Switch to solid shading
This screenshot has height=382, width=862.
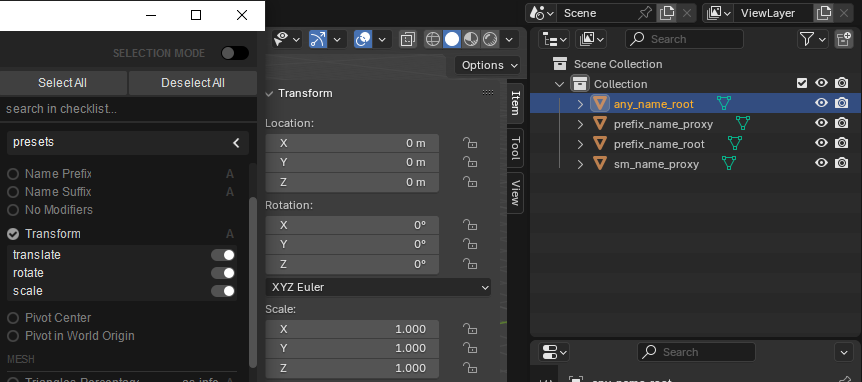click(x=452, y=39)
